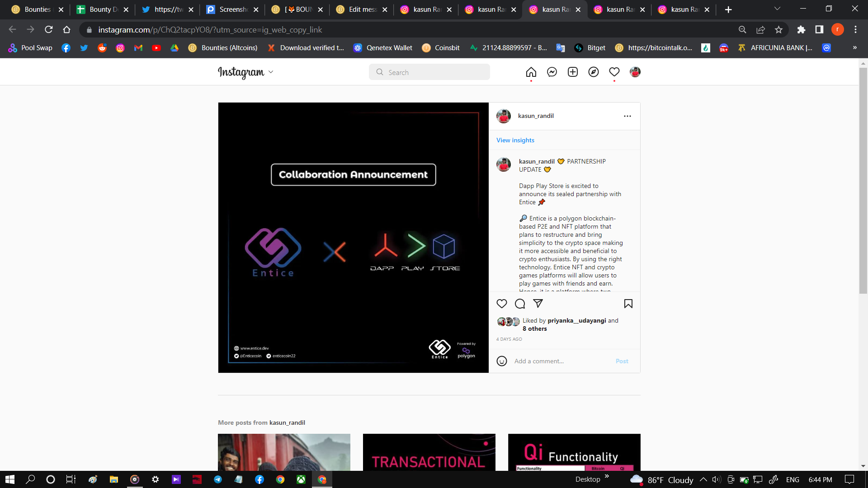This screenshot has height=488, width=868.
Task: Open volume control in system tray
Action: [717, 479]
